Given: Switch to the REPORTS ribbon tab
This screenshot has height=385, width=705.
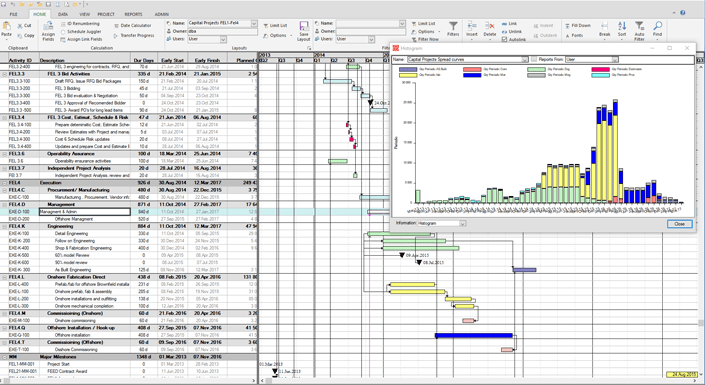Looking at the screenshot, I should tap(133, 14).
